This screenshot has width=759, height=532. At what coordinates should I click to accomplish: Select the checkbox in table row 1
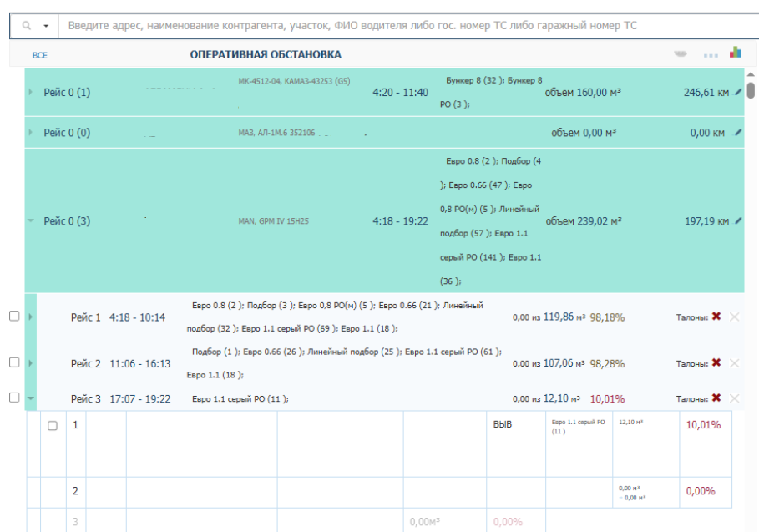click(x=53, y=426)
